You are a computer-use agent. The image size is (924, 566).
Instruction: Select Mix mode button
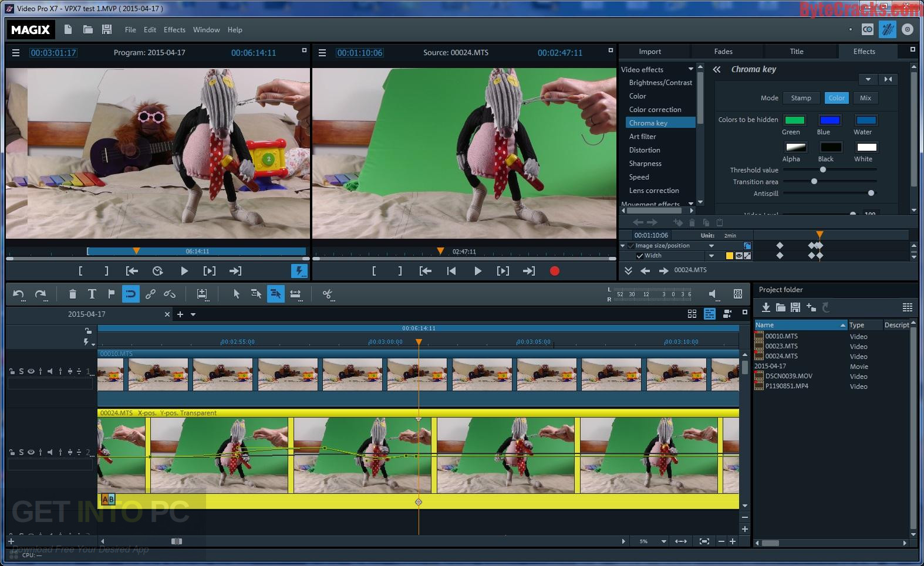point(865,98)
